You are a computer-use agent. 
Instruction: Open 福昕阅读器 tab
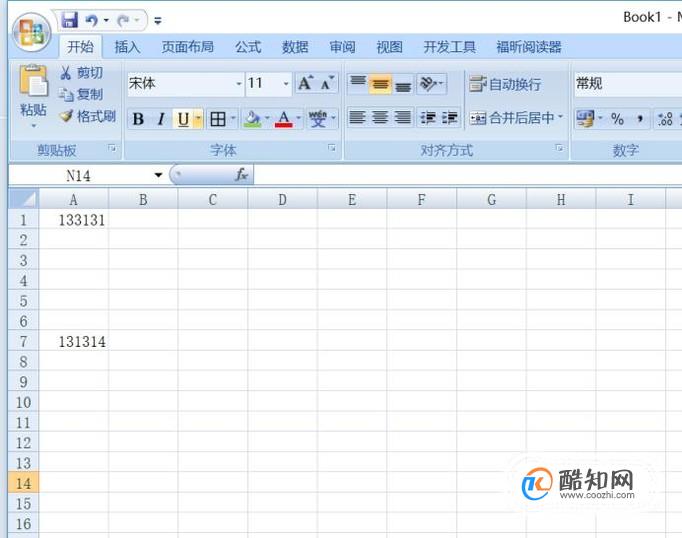pos(528,47)
